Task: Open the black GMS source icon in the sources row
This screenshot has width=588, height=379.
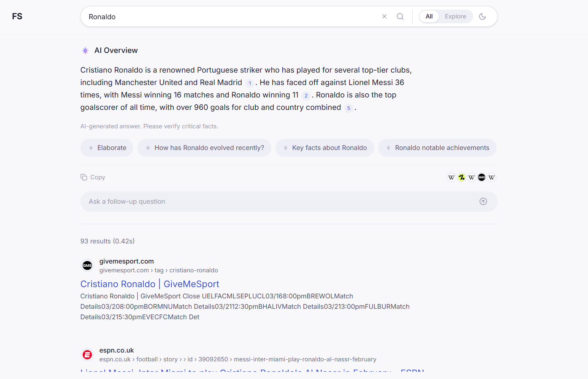Action: coord(482,177)
